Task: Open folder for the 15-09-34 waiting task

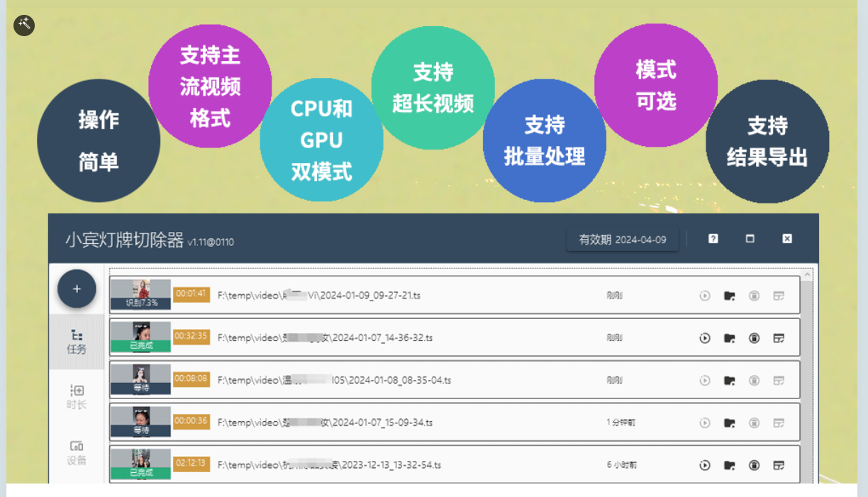Action: coord(730,422)
